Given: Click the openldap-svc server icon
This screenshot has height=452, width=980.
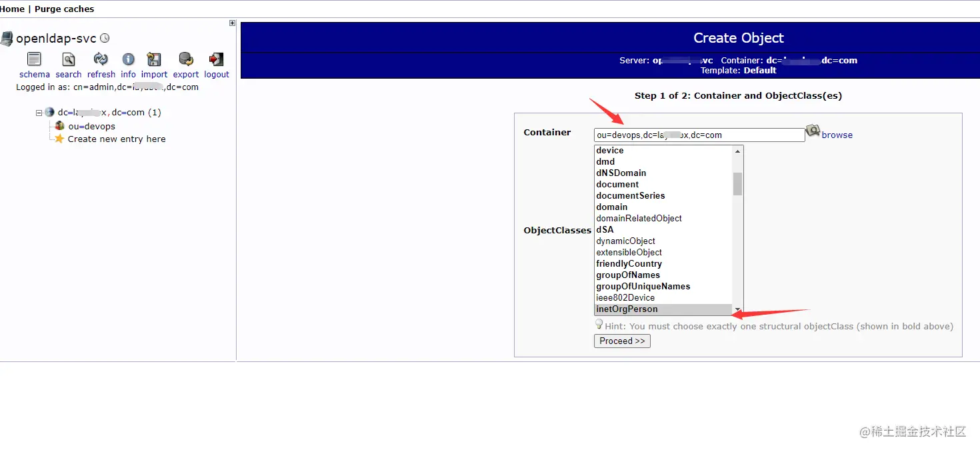Looking at the screenshot, I should click(7, 39).
